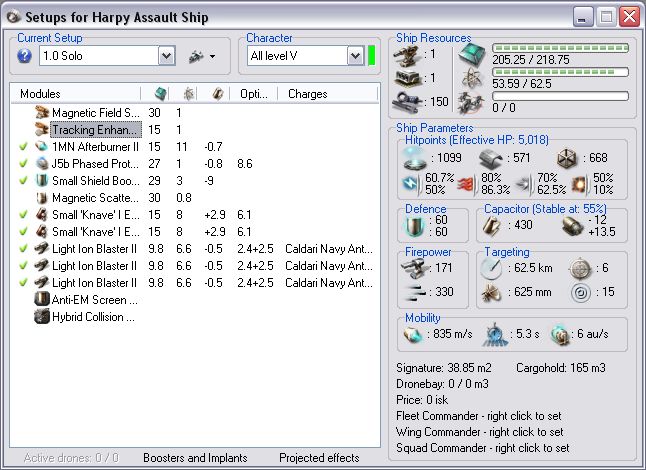Click the CPU usage progress bar
Image resolution: width=646 pixels, height=470 pixels.
pos(560,48)
